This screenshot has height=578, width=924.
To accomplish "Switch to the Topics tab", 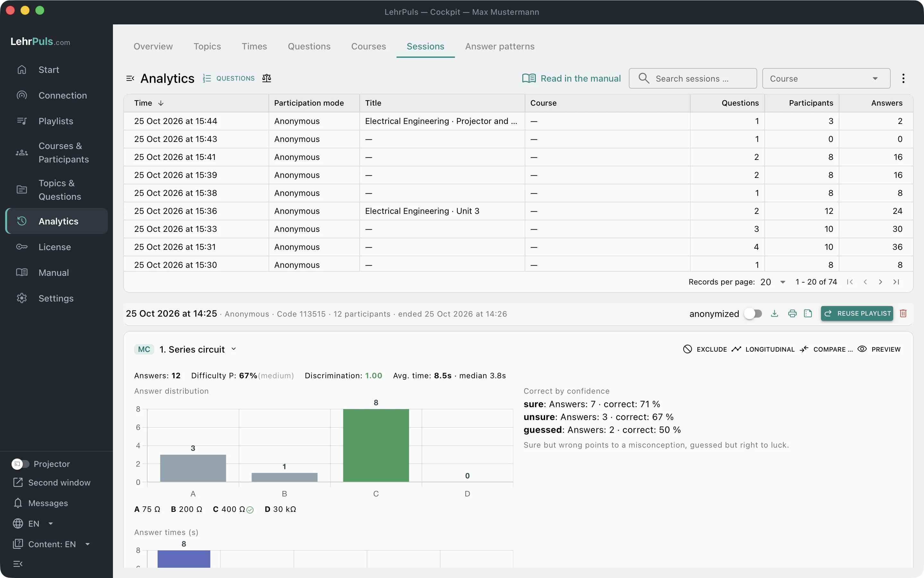I will tap(207, 46).
